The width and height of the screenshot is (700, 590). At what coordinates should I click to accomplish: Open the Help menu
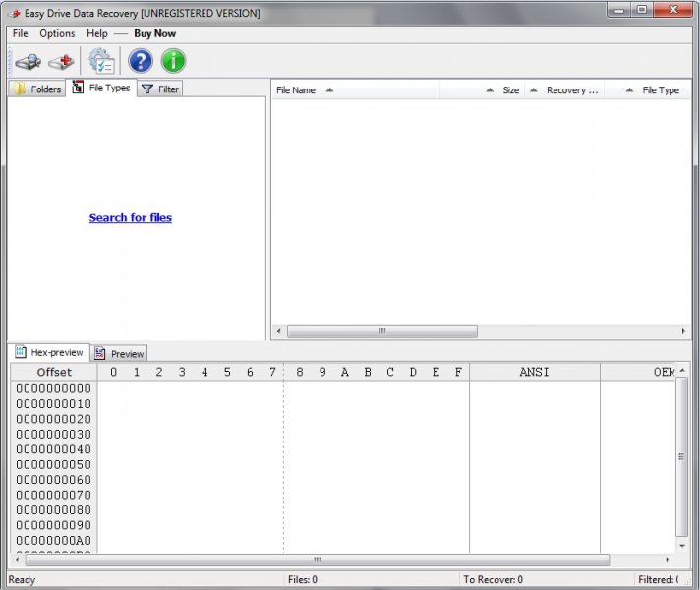pyautogui.click(x=97, y=34)
